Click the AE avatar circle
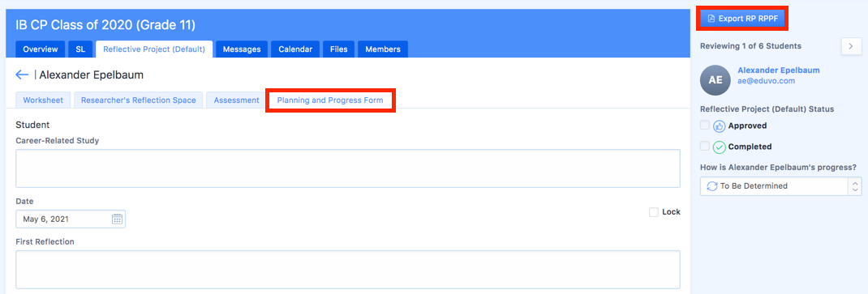 coord(715,80)
